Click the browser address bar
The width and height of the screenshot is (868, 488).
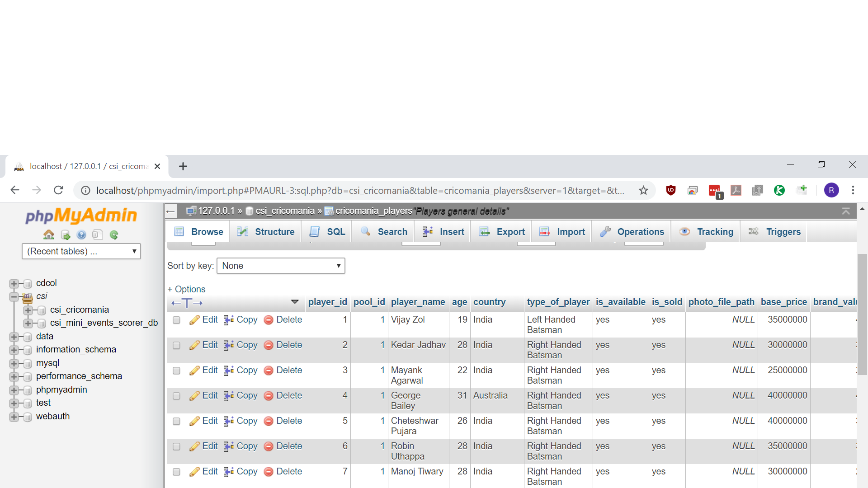[x=359, y=190]
